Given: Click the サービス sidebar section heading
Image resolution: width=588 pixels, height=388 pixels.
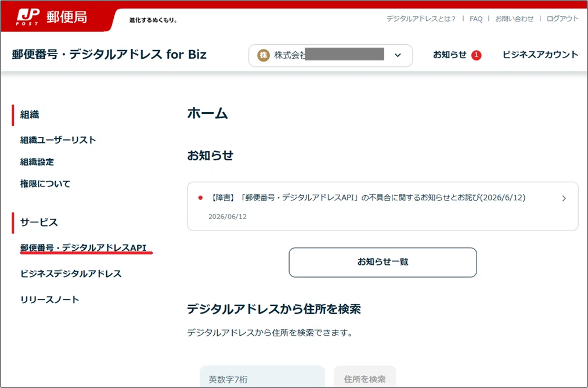Looking at the screenshot, I should point(39,222).
